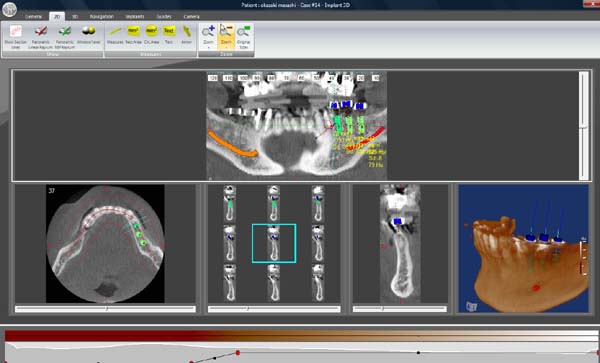Select Panoramic MIP Raysum view mode
600x363 pixels.
65,37
